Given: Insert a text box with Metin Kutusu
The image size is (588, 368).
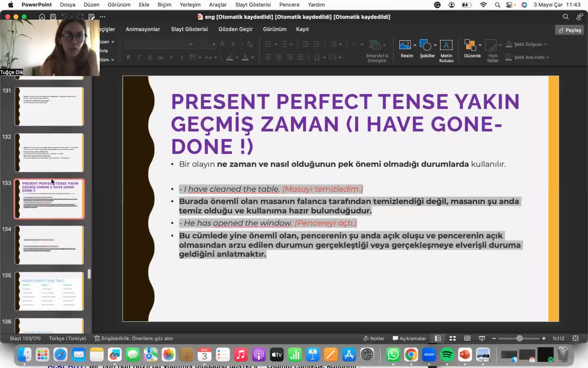Looking at the screenshot, I should pos(446,45).
